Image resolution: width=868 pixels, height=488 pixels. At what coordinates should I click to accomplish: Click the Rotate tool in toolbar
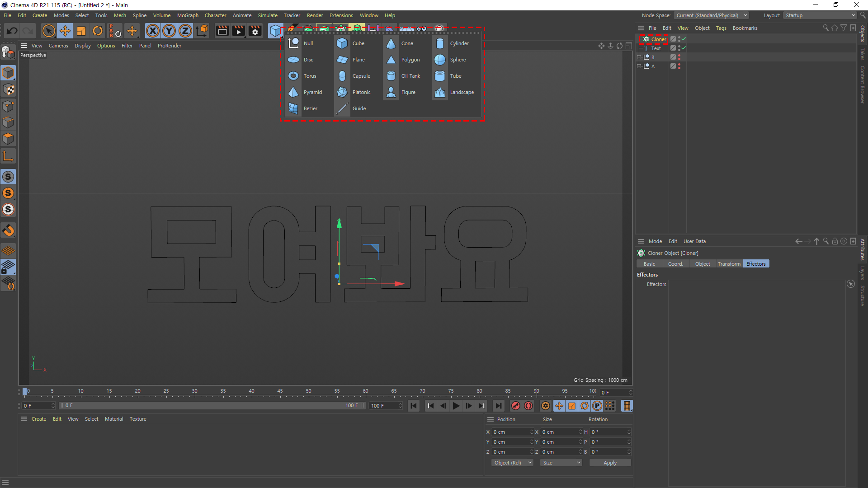coord(98,31)
